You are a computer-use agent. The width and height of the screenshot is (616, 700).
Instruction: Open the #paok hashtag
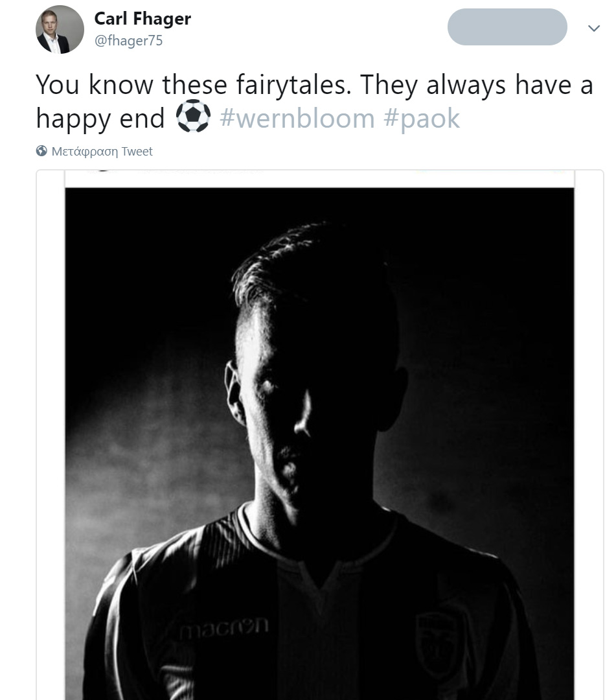pyautogui.click(x=422, y=119)
